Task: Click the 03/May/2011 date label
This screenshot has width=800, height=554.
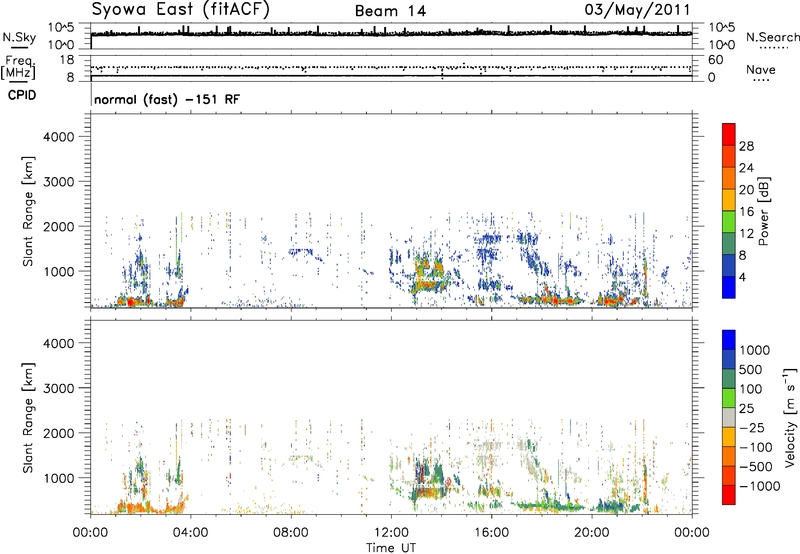Action: 637,10
